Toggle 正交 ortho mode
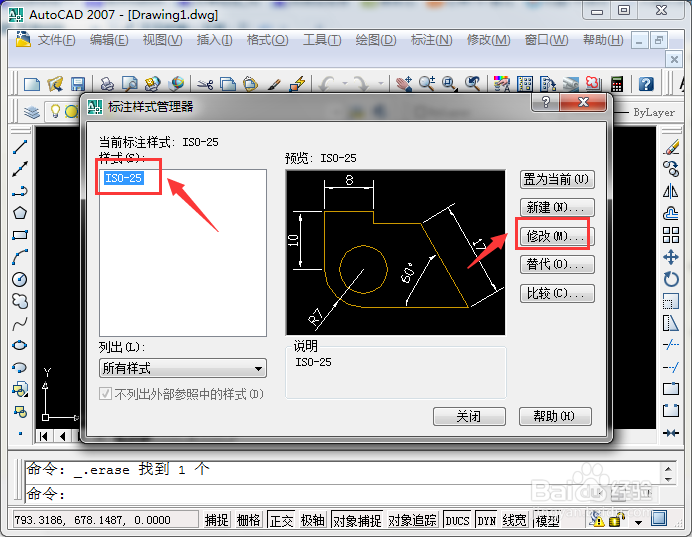 tap(281, 521)
